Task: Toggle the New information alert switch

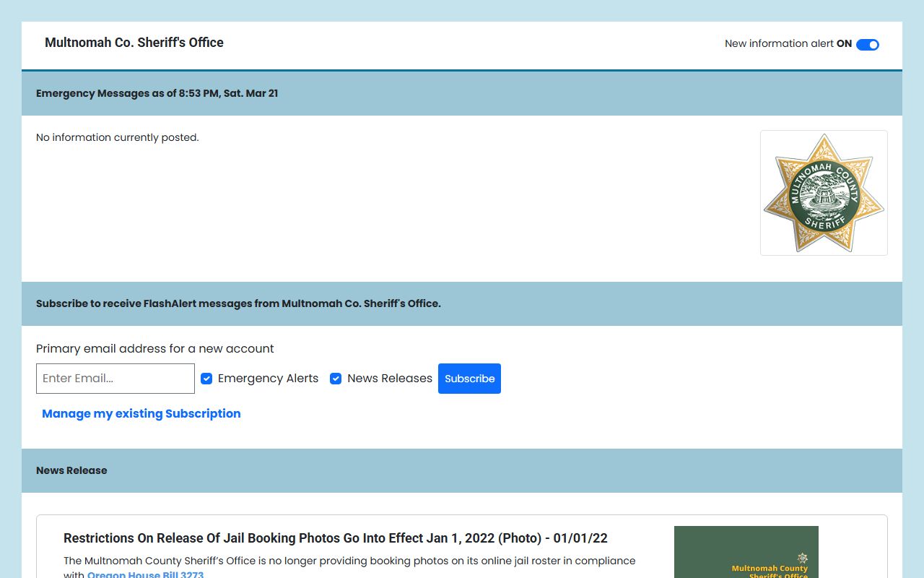Action: coord(867,45)
